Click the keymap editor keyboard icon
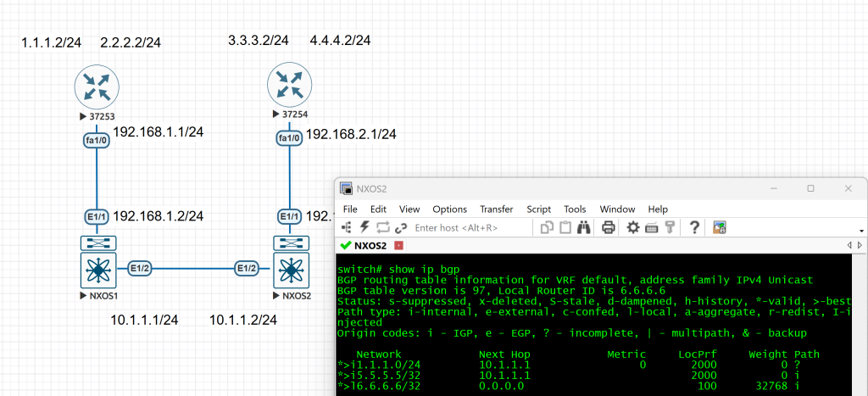This screenshot has width=868, height=396. pyautogui.click(x=651, y=227)
